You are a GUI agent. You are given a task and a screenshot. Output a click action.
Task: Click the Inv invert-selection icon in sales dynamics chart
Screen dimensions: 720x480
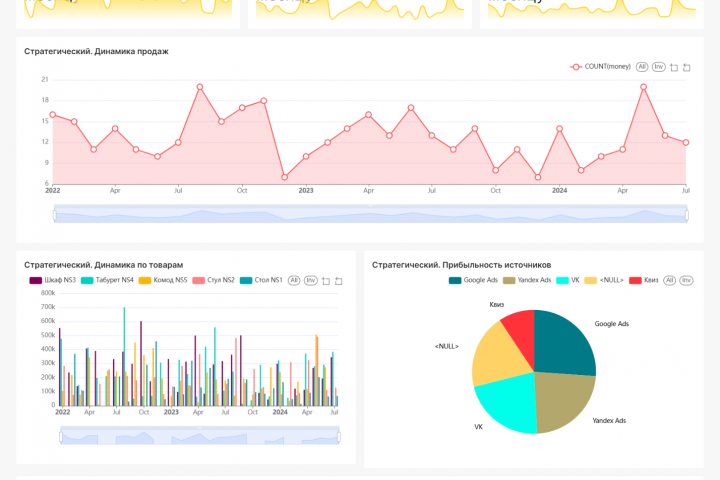point(658,67)
